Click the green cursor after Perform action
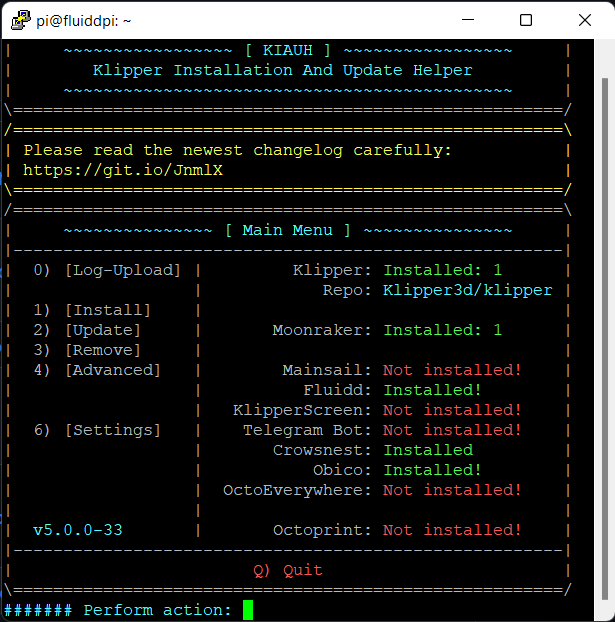The width and height of the screenshot is (615, 622). pos(248,610)
